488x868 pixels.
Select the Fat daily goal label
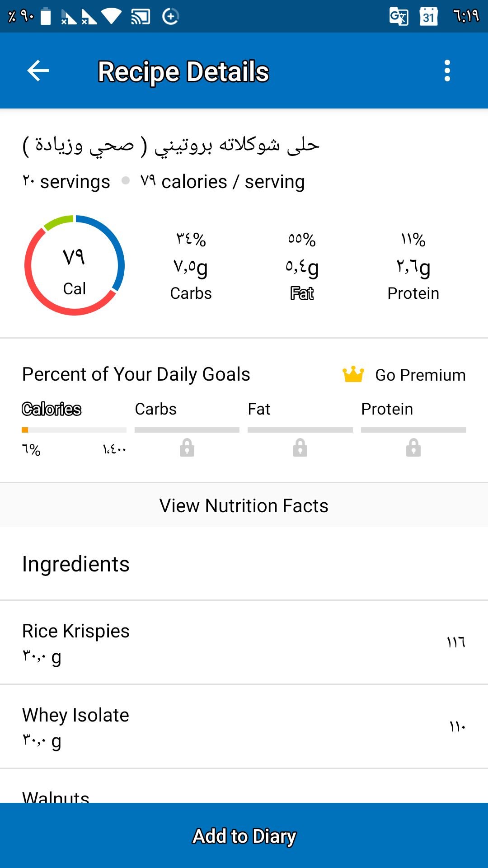pyautogui.click(x=259, y=409)
